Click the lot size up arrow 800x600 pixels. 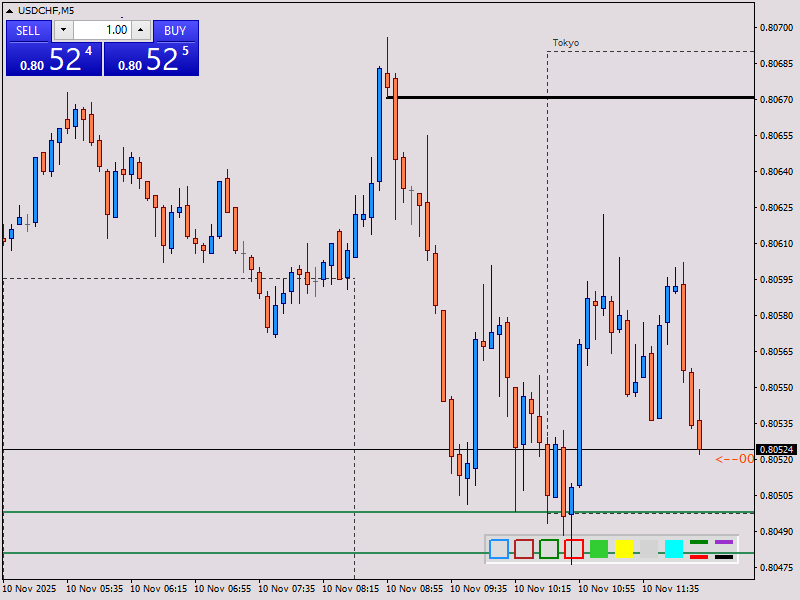click(x=138, y=29)
